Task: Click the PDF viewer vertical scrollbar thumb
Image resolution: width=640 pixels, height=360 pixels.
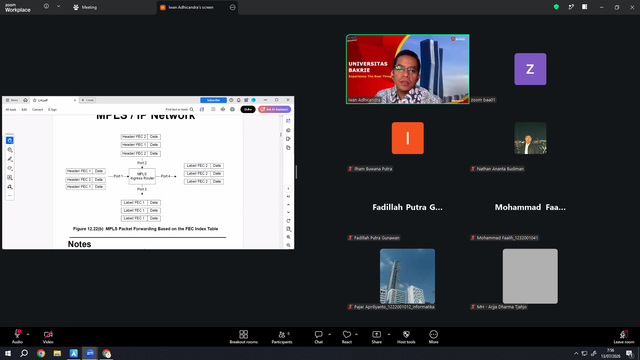Action: click(x=281, y=134)
